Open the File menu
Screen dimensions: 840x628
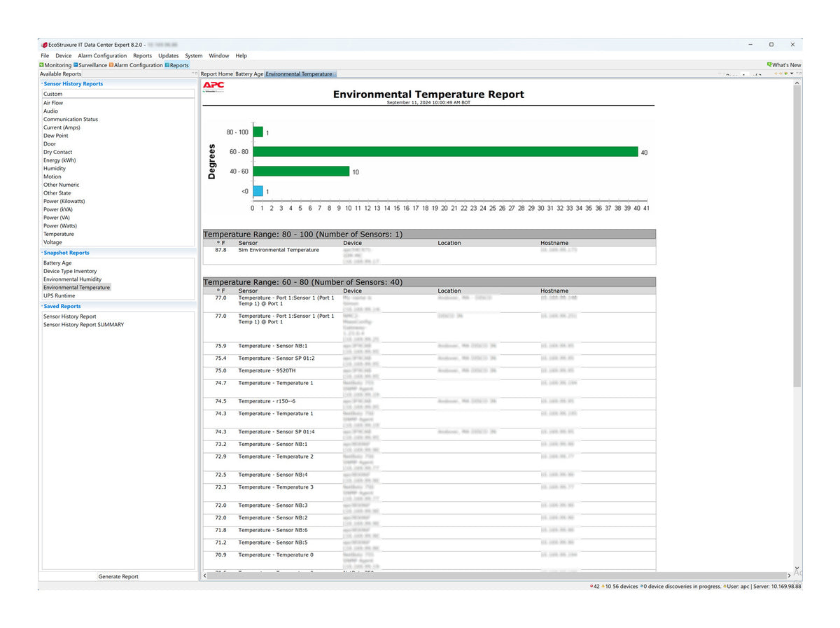45,56
